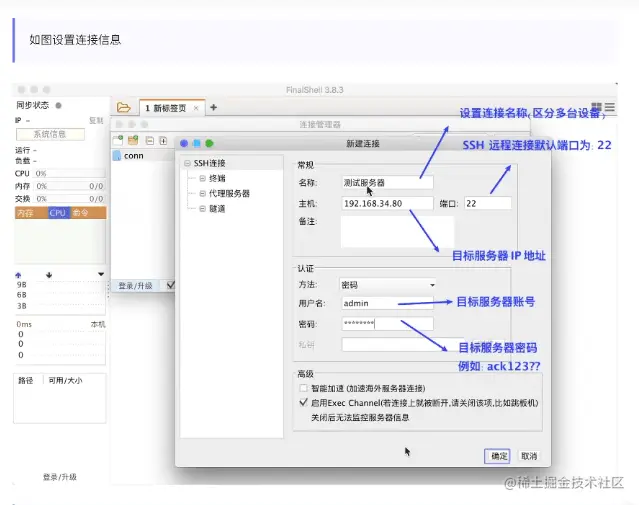Click 登录/升级 at bottom of left sidebar
The width and height of the screenshot is (639, 505).
60,477
